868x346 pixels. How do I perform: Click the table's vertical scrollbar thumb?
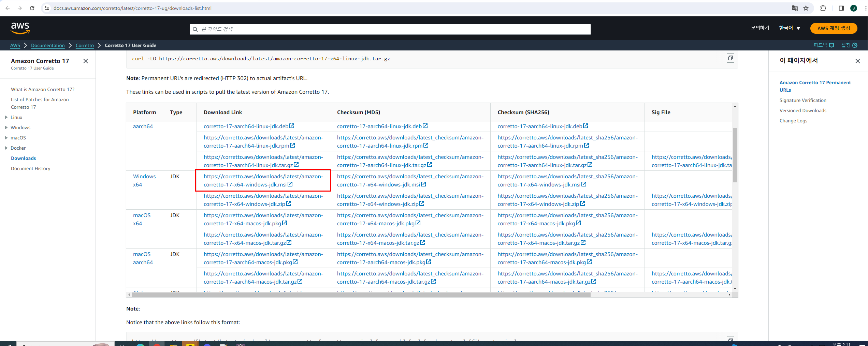click(735, 155)
